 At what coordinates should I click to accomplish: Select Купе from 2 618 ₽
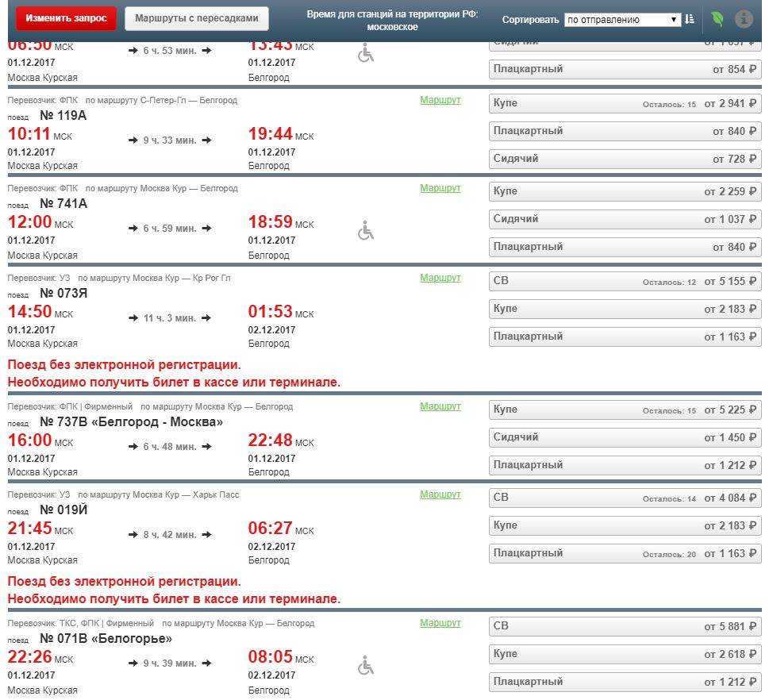(625, 654)
